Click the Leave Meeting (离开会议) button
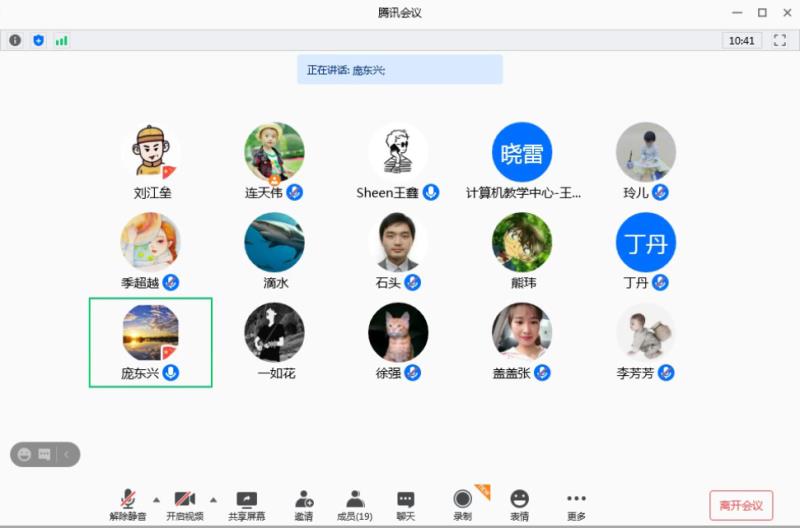The width and height of the screenshot is (800, 528). 741,505
